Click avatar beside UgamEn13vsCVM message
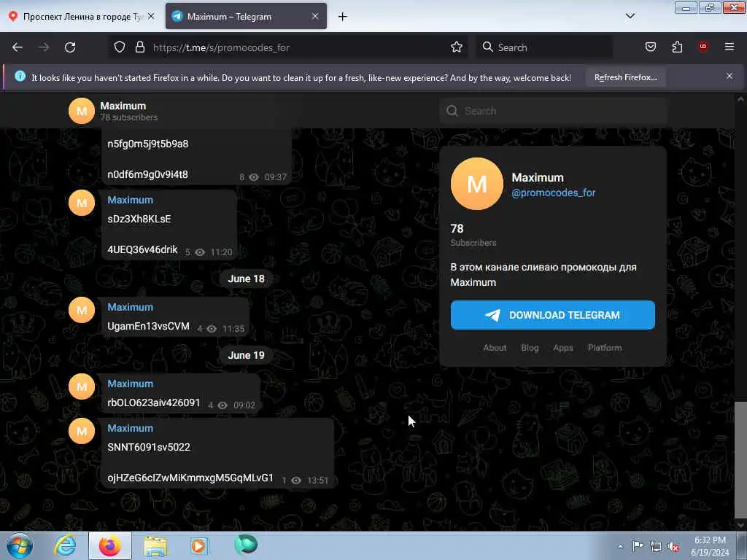The width and height of the screenshot is (747, 560). coord(82,310)
